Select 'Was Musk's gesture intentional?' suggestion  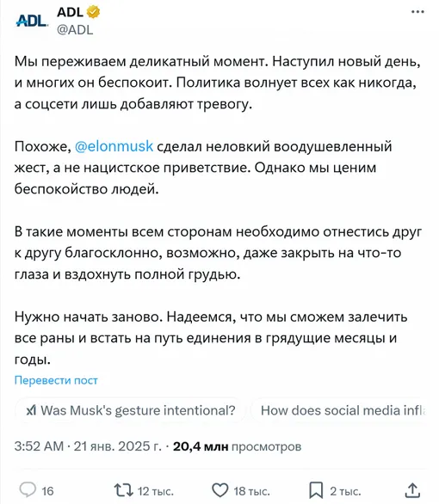point(131,410)
